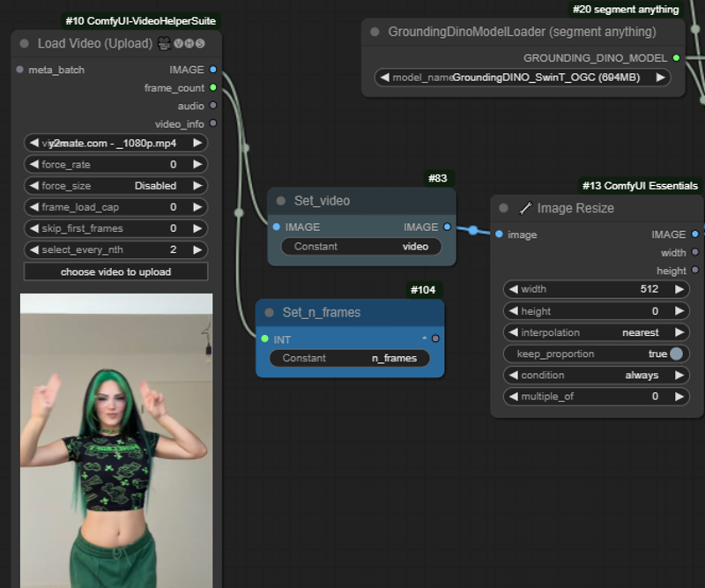Image resolution: width=705 pixels, height=588 pixels.
Task: Decrease frame_load_cap value
Action: [34, 207]
